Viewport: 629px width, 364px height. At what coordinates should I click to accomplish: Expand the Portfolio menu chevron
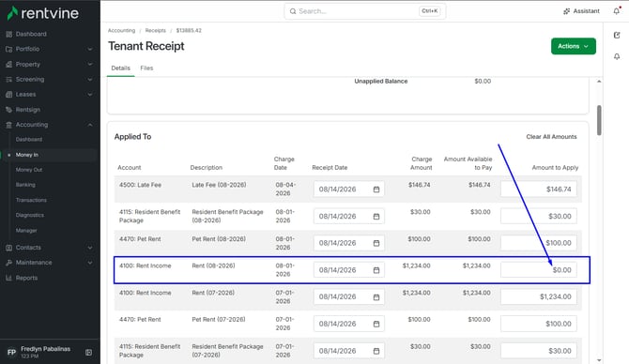coord(90,49)
